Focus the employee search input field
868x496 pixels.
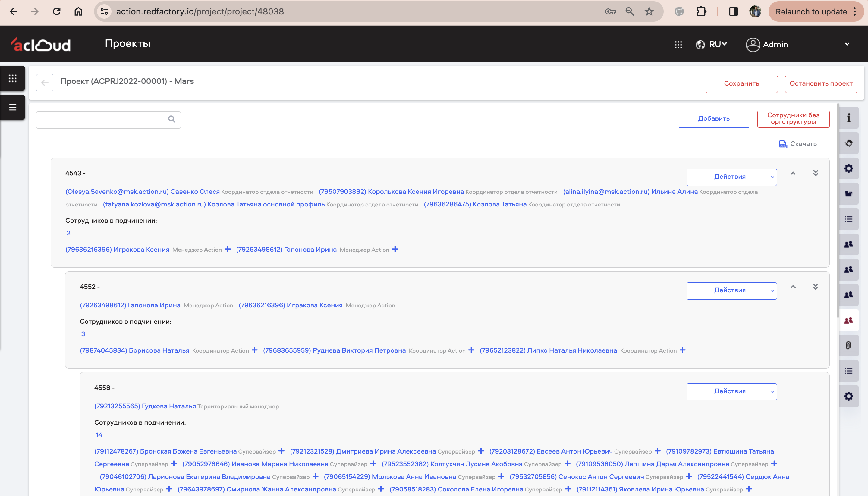(108, 120)
